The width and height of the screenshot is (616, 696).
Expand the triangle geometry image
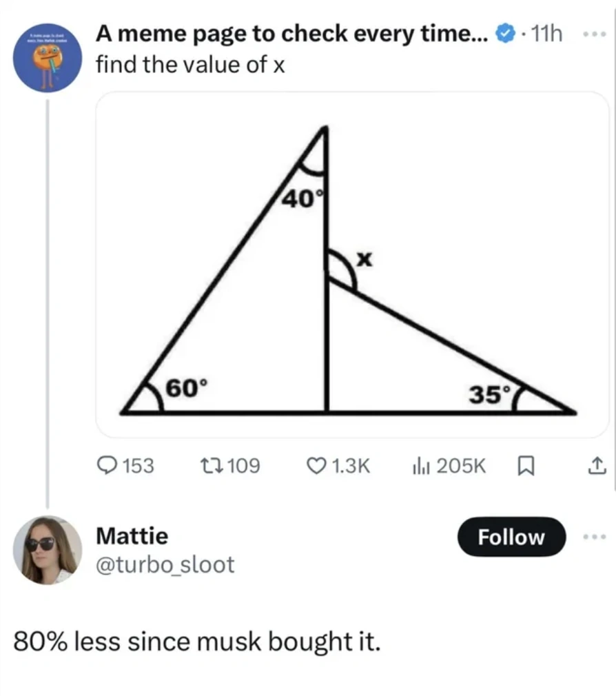point(351,265)
